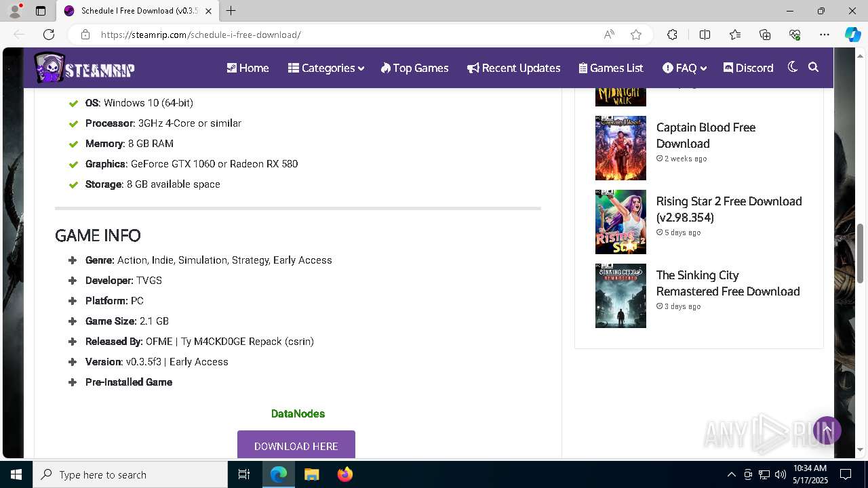Viewport: 868px width, 488px height.
Task: Click The Sinking City thumbnail
Action: coord(620,296)
